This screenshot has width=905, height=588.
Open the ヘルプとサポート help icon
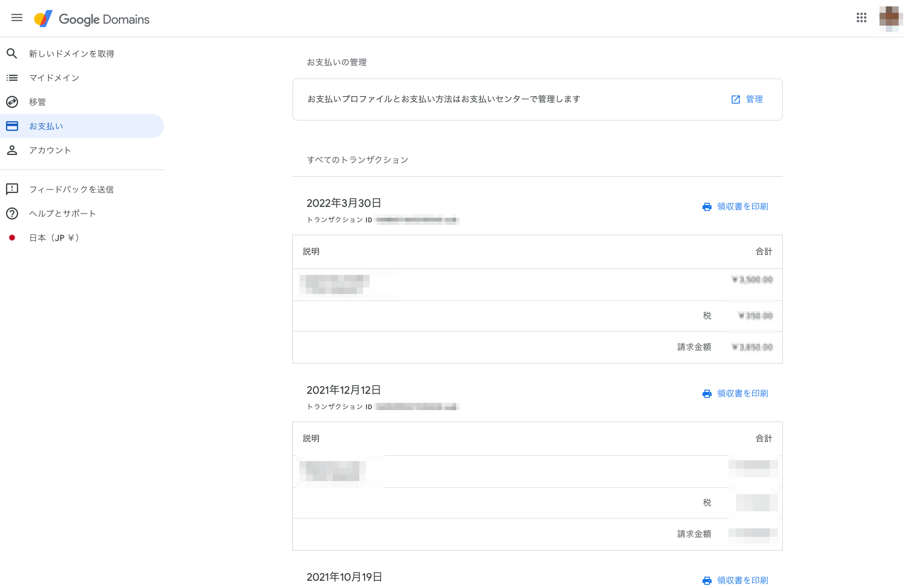12,213
